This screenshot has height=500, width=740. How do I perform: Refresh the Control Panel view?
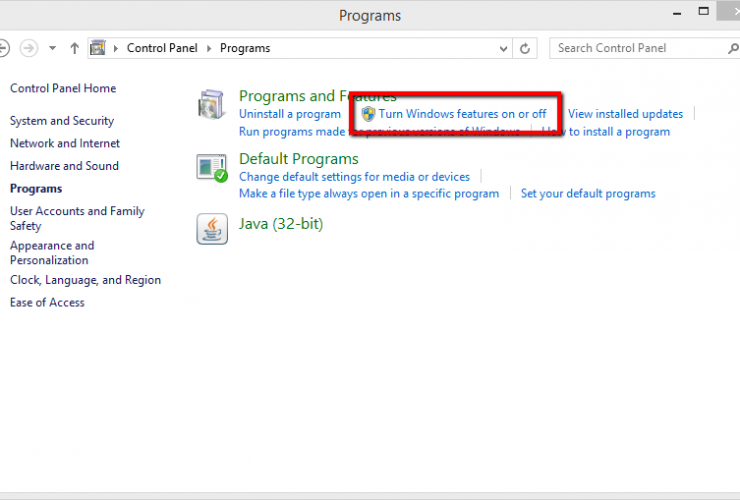tap(526, 48)
